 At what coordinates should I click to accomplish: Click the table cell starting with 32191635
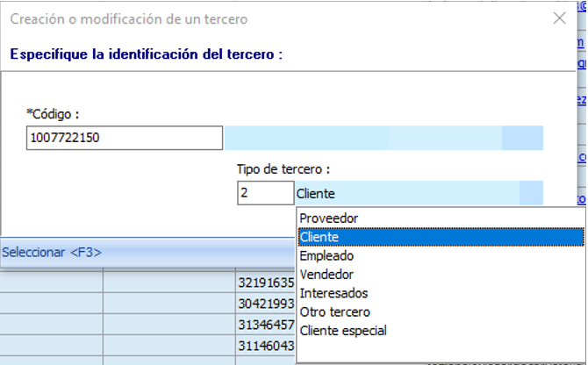[x=265, y=283]
